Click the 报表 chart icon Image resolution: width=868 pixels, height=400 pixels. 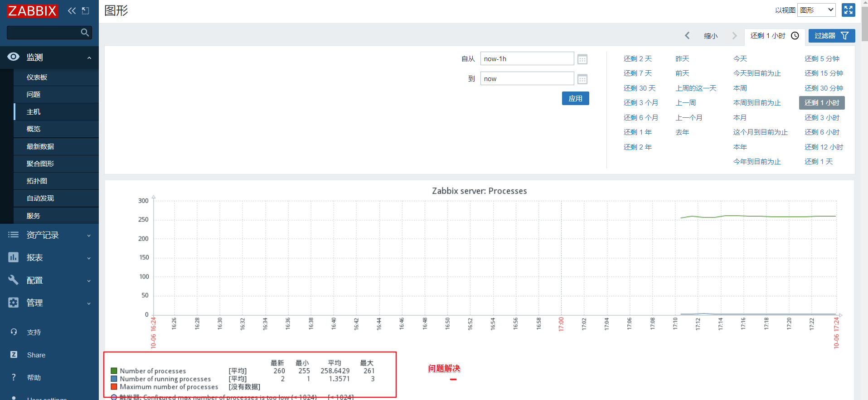coord(14,257)
